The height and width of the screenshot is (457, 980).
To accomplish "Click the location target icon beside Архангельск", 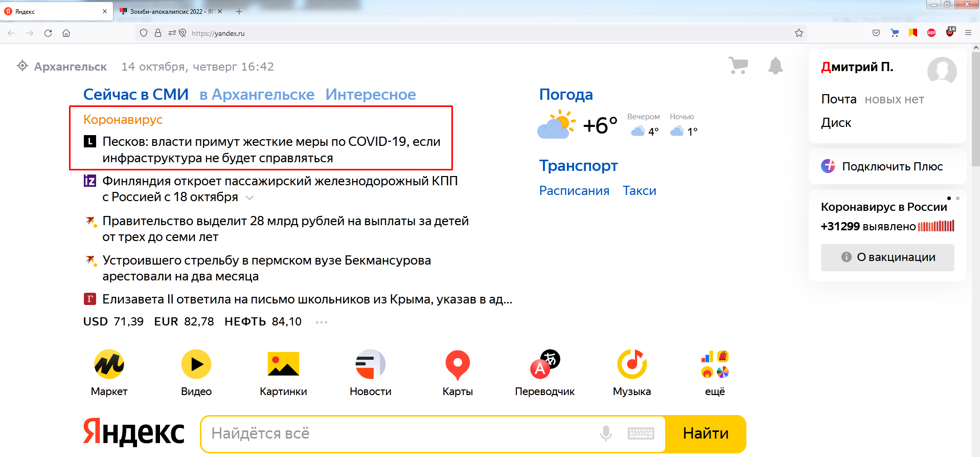I will click(22, 66).
